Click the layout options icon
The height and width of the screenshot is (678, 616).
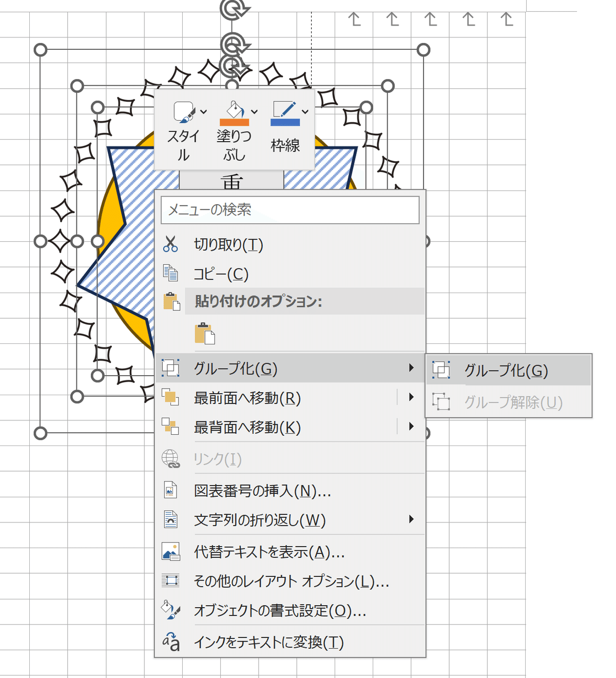(170, 580)
